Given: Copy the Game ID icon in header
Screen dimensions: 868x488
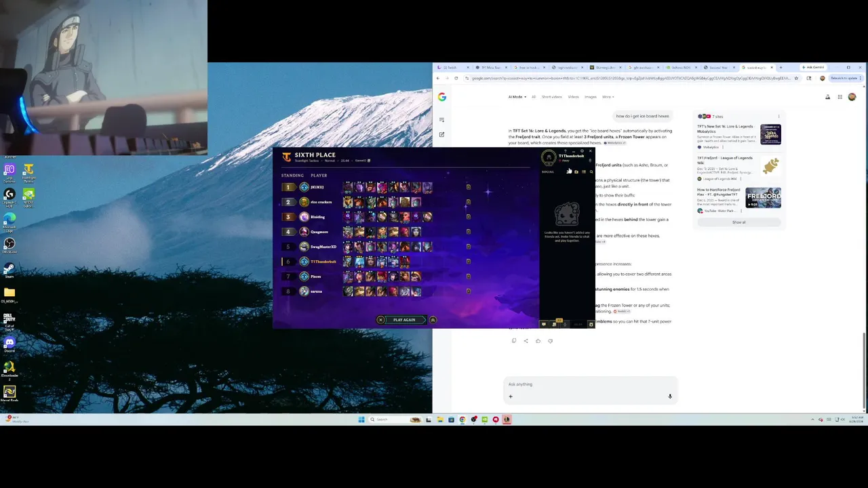Looking at the screenshot, I should 369,161.
